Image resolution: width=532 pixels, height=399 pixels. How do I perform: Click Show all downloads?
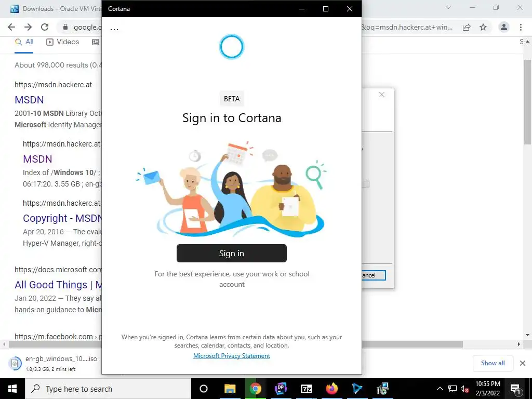493,363
